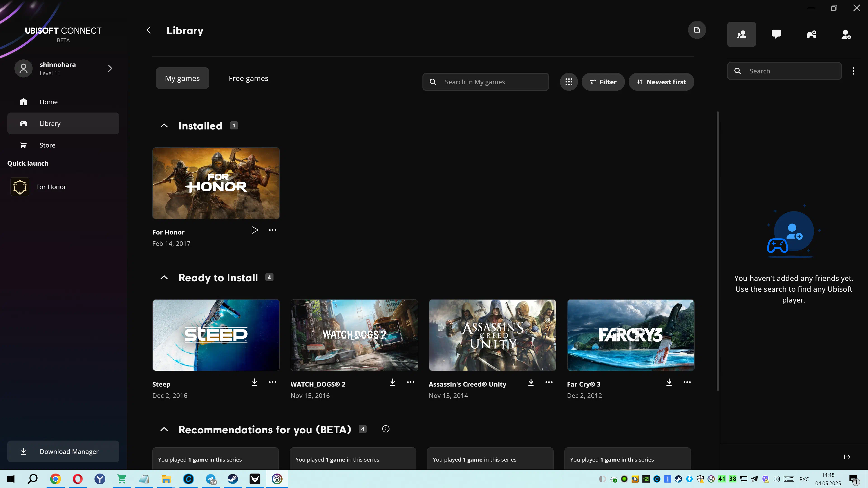This screenshot has height=488, width=868.
Task: Download Assassin's Creed Unity
Action: point(531,382)
